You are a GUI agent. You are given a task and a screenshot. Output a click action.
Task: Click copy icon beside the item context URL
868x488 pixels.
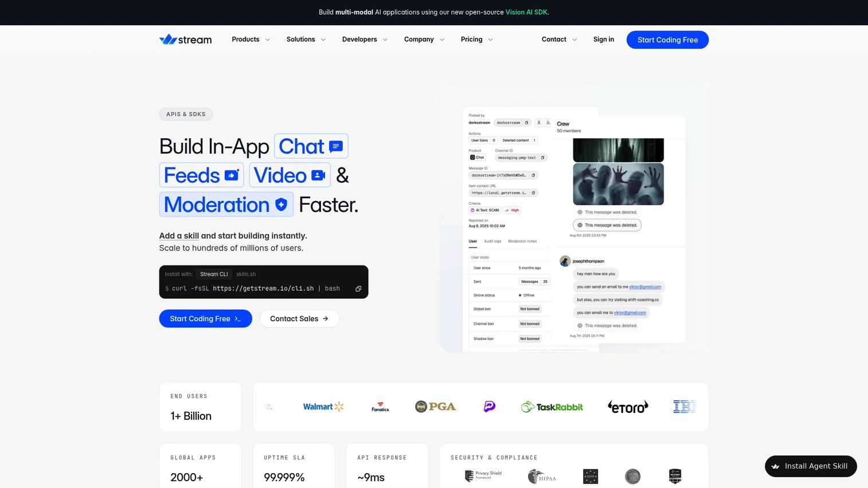(x=533, y=193)
